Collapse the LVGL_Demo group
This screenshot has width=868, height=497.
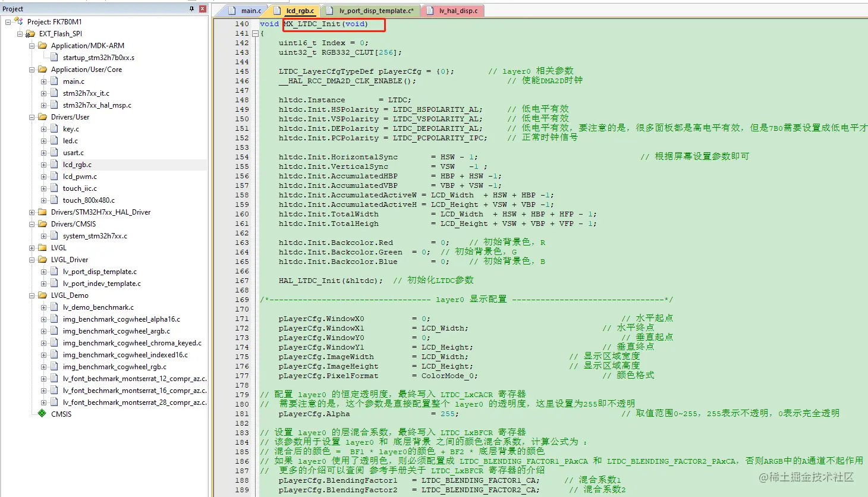point(32,295)
